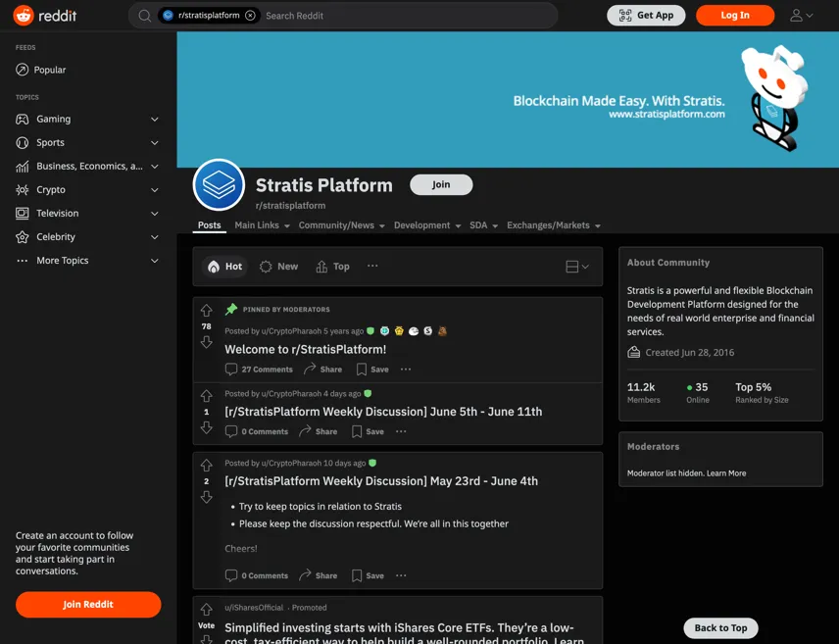Open the SDA menu
The width and height of the screenshot is (839, 644).
tap(484, 225)
